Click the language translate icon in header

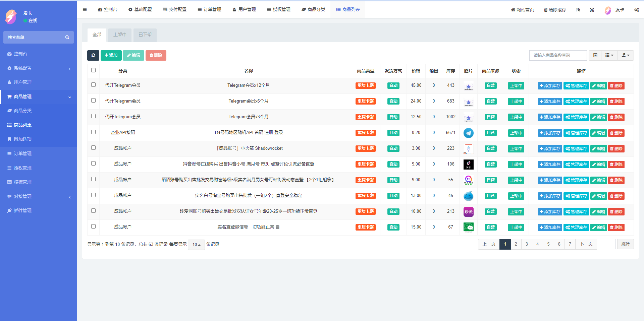click(x=578, y=10)
